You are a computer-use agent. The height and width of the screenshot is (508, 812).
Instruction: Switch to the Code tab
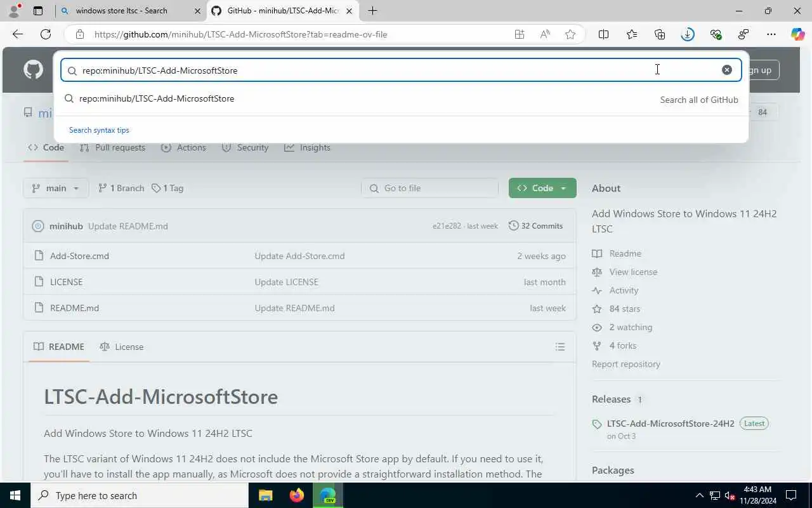46,147
